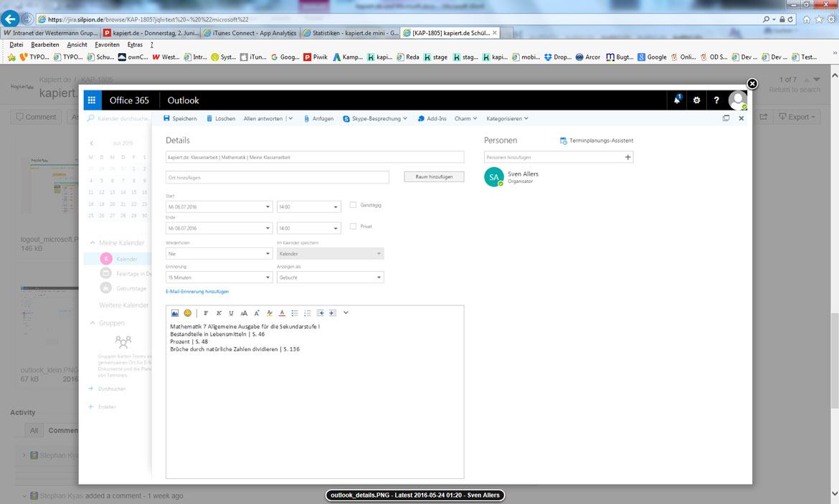Click the Ort hinzufügen location field
The height and width of the screenshot is (504, 839).
[x=277, y=177]
